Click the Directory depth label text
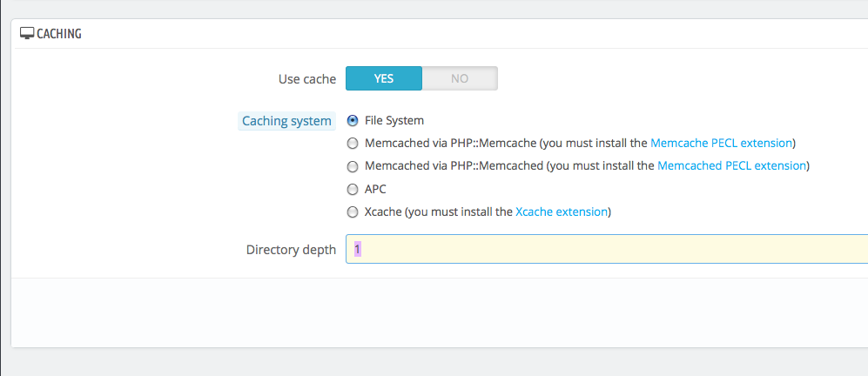Viewport: 868px width, 376px height. click(x=291, y=250)
